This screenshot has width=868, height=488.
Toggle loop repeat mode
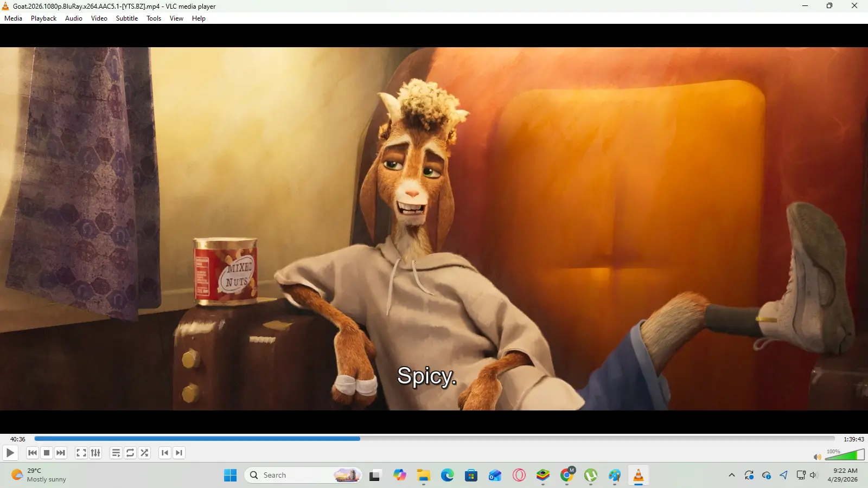[130, 453]
